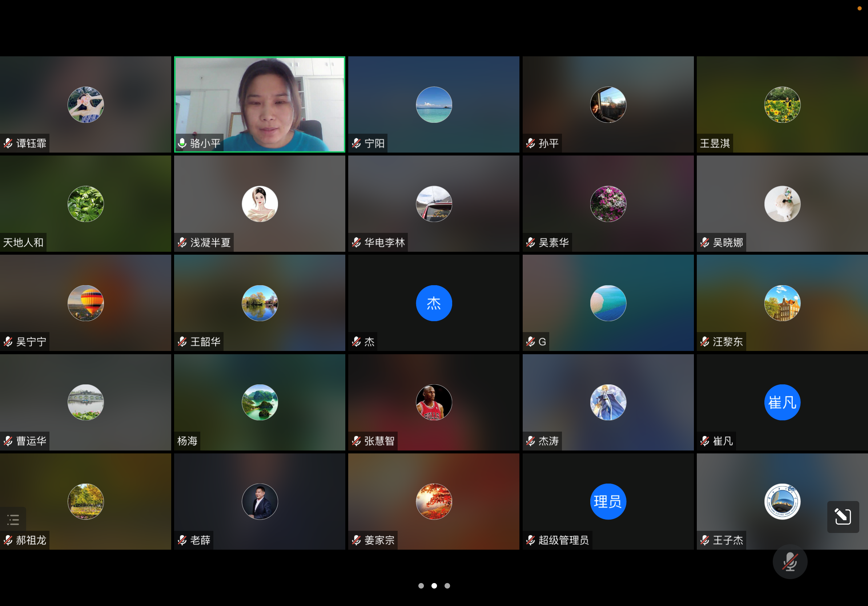This screenshot has width=868, height=606.
Task: Go to the first page dot
Action: click(x=421, y=586)
